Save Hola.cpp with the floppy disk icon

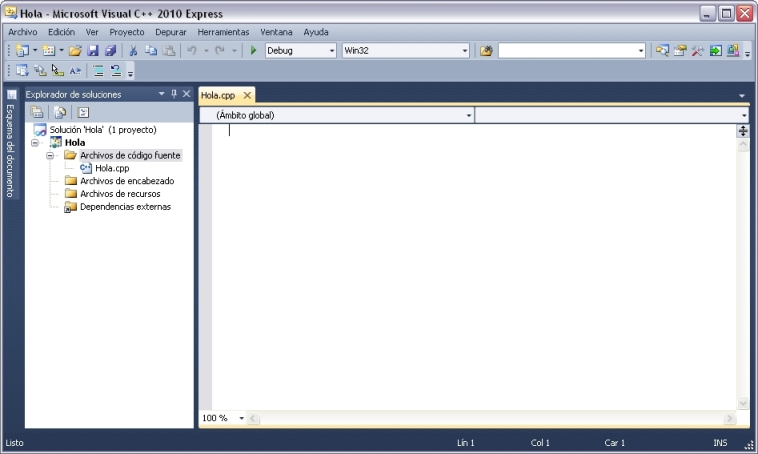coord(93,50)
